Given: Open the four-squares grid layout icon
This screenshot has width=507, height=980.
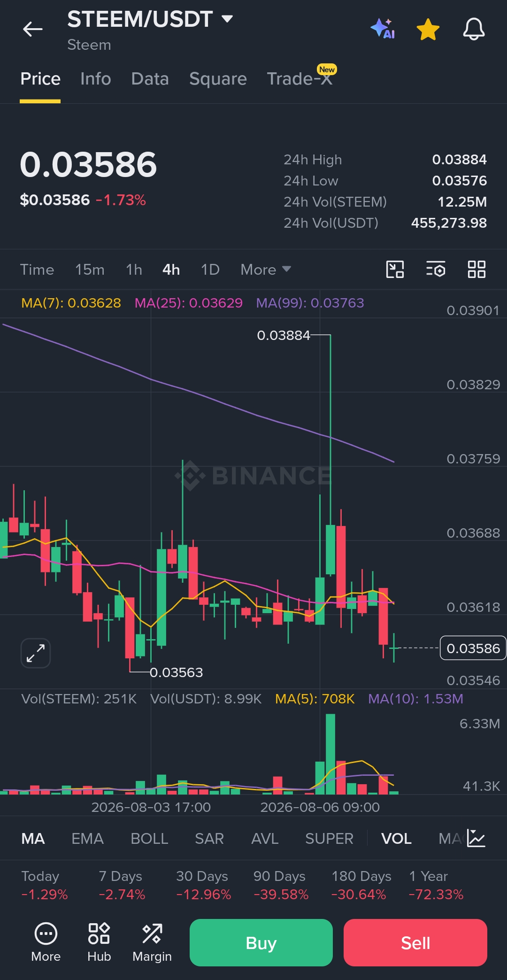Looking at the screenshot, I should tap(476, 270).
